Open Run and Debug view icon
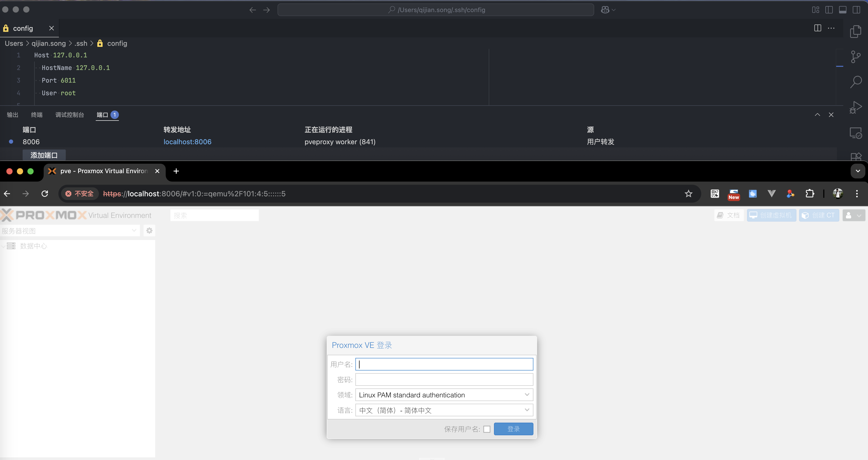 [856, 108]
